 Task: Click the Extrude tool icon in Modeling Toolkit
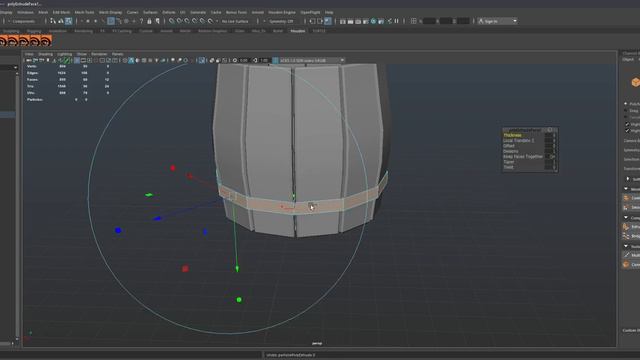626,227
